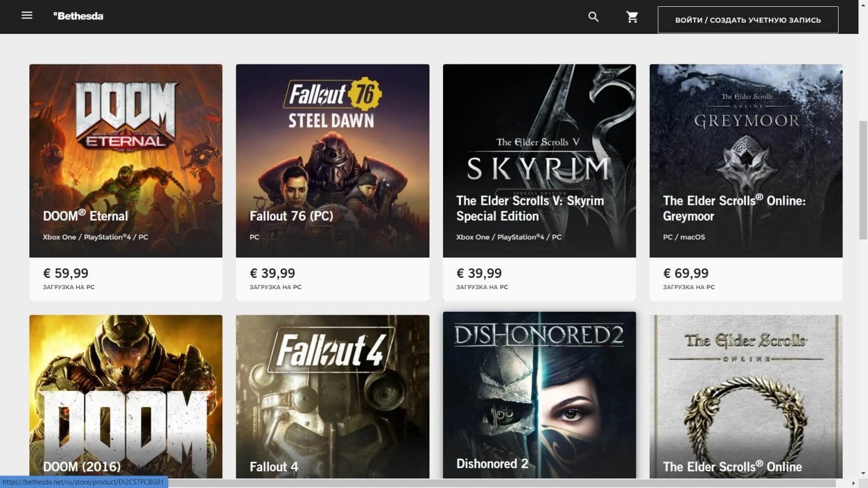Open the shopping cart icon
This screenshot has width=868, height=488.
[632, 17]
